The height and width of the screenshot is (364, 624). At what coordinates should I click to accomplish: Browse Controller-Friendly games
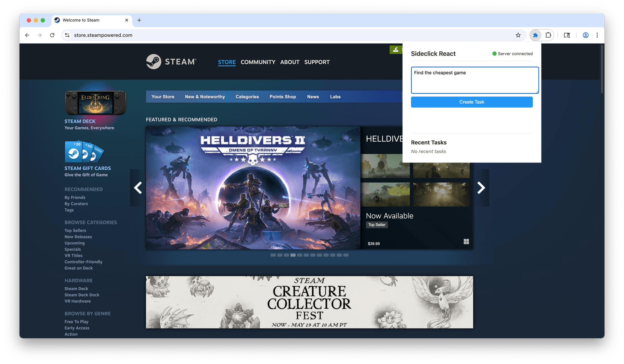pyautogui.click(x=83, y=262)
